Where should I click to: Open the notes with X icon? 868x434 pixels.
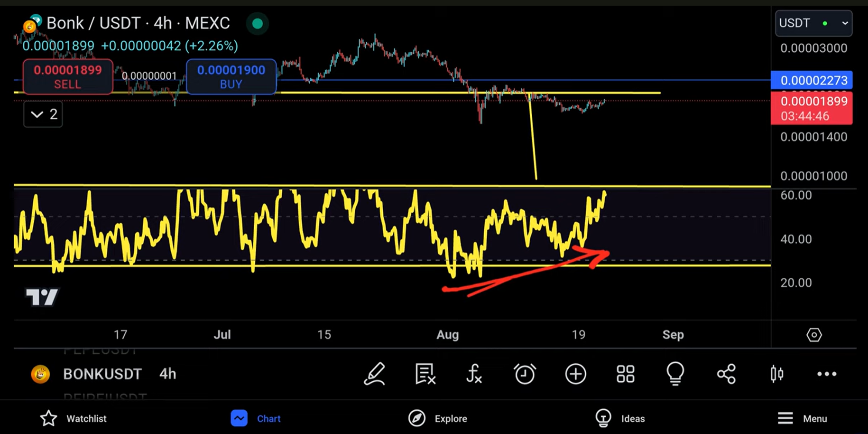click(425, 374)
